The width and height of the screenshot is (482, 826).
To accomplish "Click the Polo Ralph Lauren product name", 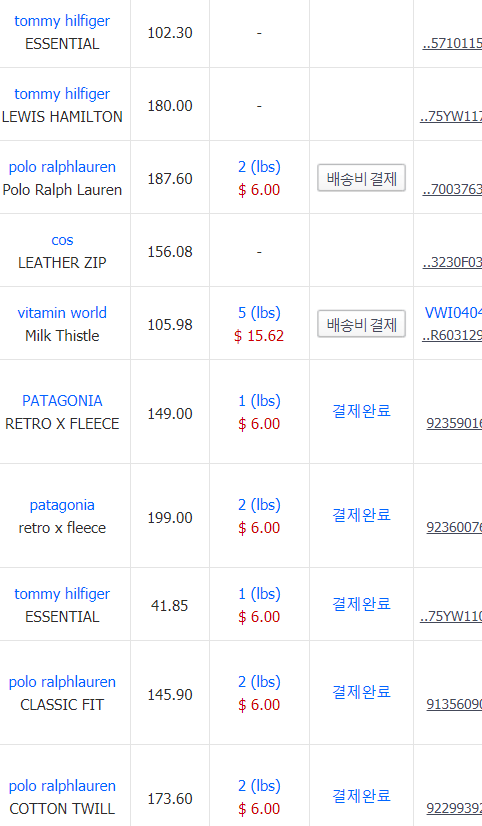I will pyautogui.click(x=62, y=190).
